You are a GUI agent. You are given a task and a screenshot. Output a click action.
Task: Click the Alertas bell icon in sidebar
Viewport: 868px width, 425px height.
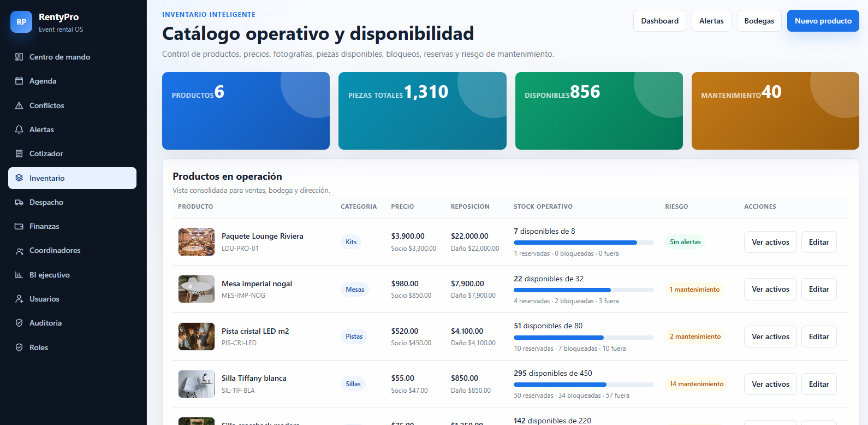19,129
